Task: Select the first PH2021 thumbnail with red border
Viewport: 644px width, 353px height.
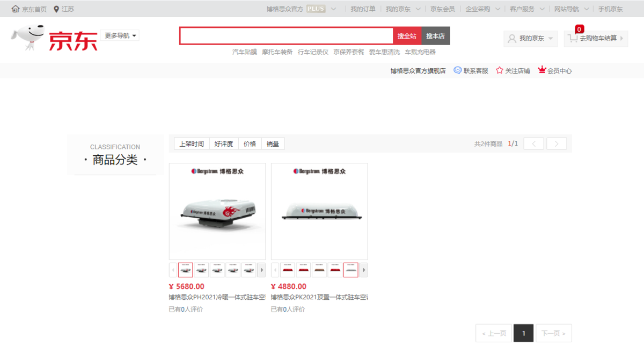Action: tap(185, 270)
